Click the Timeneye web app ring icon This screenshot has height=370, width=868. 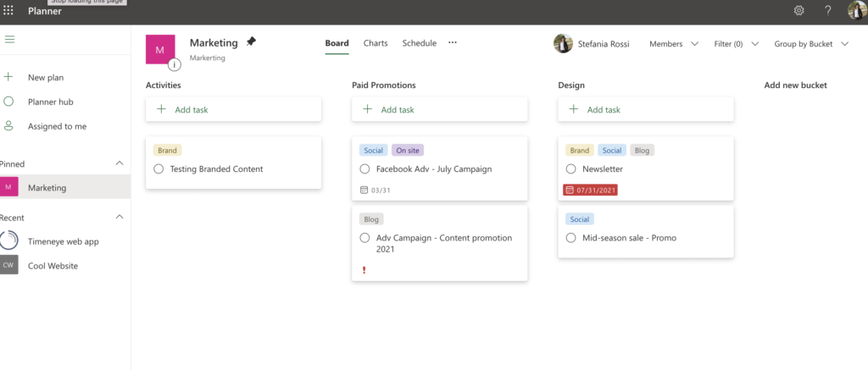pyautogui.click(x=8, y=240)
